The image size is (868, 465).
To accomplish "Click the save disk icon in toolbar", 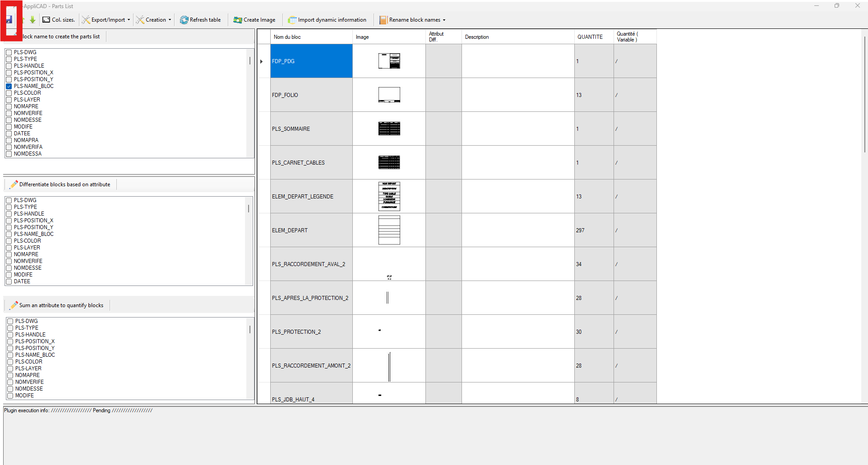I will coord(9,20).
